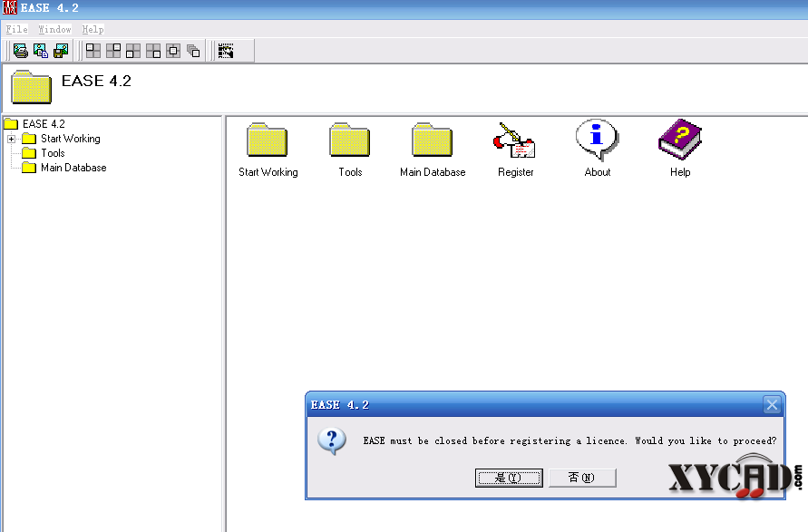Screen dimensions: 808x532
Task: Click the large EASE 4.2 header folder
Action: (31, 87)
